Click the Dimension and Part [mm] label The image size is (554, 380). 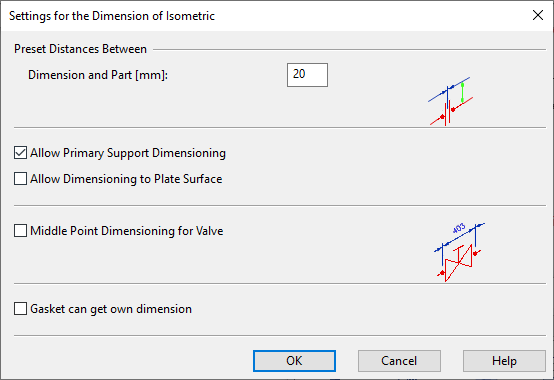pyautogui.click(x=98, y=75)
